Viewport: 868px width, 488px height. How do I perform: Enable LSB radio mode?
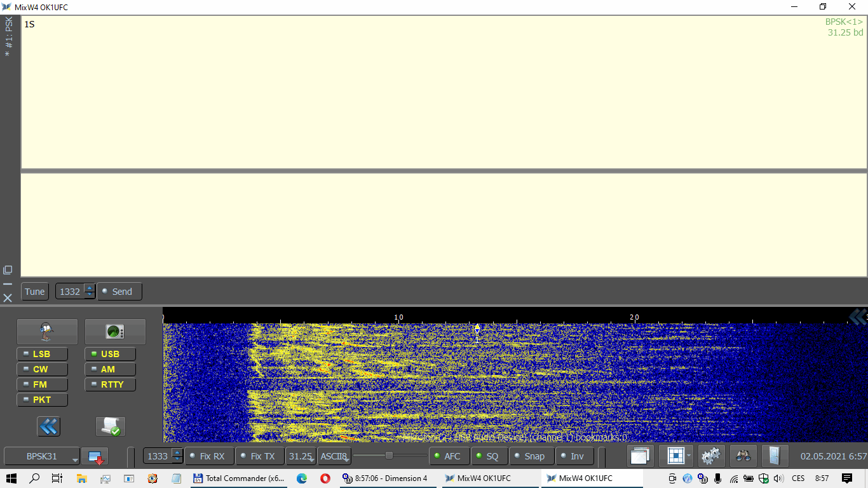coord(42,354)
